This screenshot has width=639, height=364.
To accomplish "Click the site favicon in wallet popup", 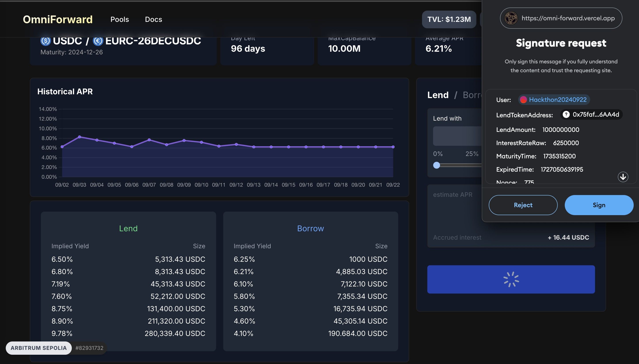I will pyautogui.click(x=511, y=18).
